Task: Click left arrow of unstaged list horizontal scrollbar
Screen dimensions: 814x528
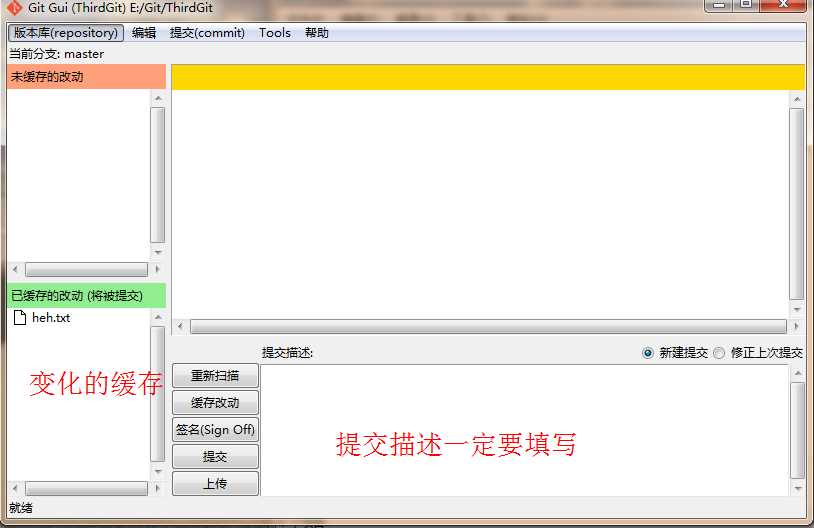Action: point(15,269)
